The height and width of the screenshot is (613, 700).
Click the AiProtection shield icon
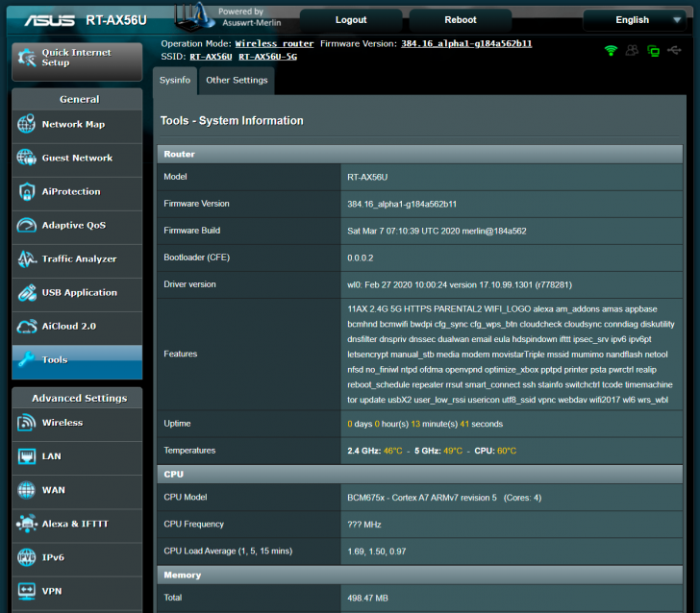point(27,191)
